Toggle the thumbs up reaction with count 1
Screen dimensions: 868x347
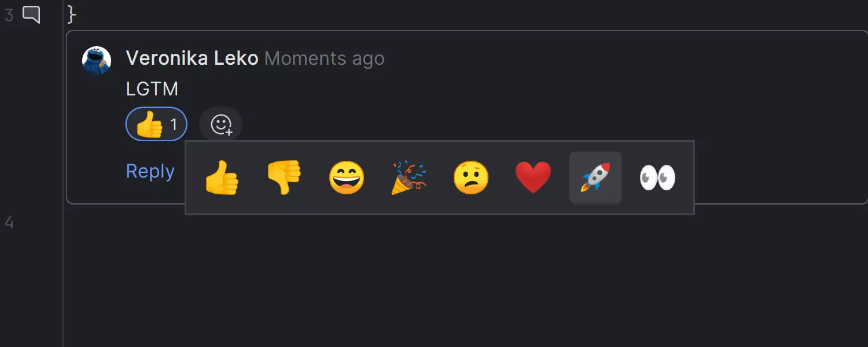(x=156, y=124)
